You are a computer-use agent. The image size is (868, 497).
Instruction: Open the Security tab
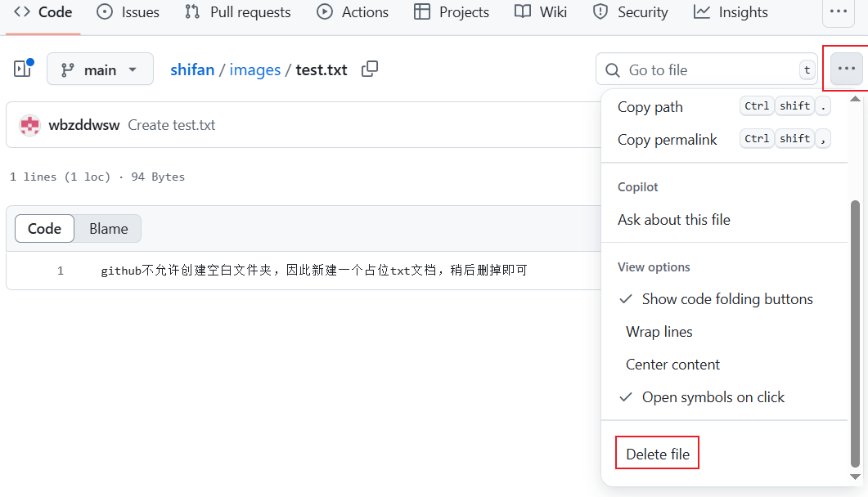point(631,12)
